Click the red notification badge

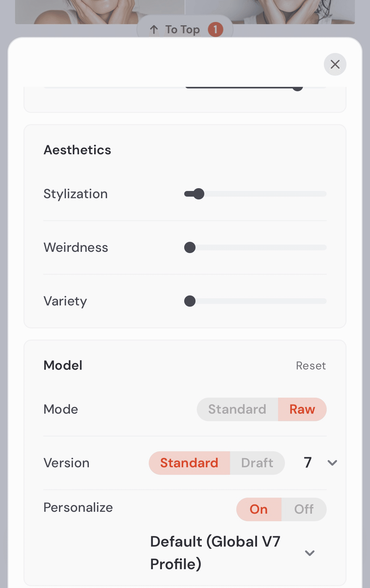click(x=215, y=30)
